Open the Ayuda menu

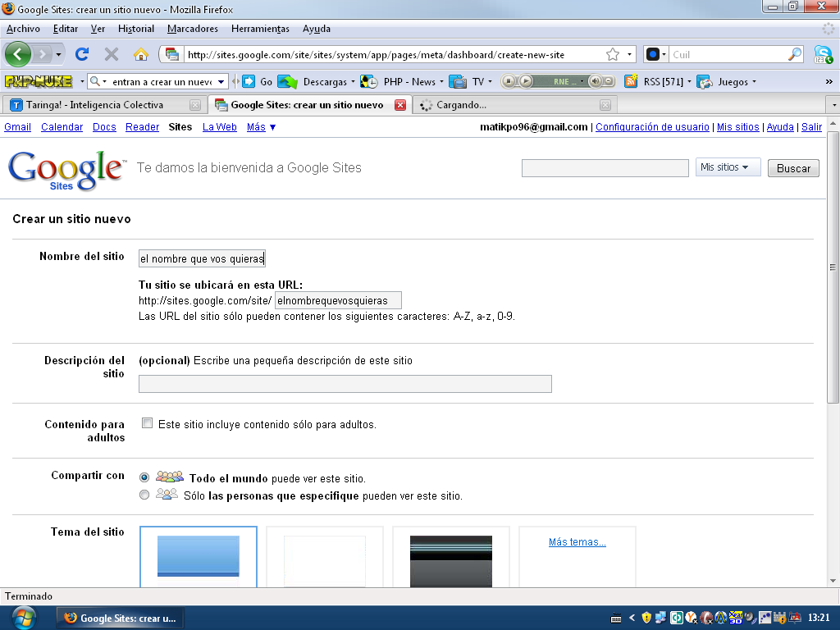[317, 29]
